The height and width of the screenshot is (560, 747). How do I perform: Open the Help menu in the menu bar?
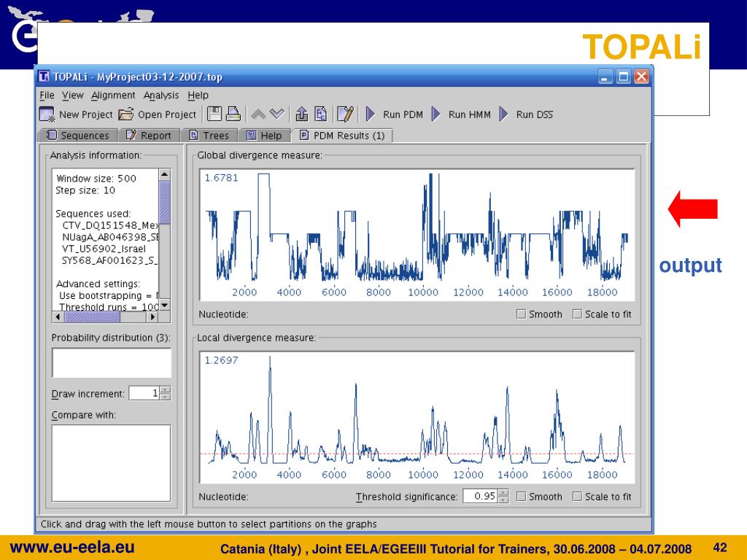[x=198, y=96]
